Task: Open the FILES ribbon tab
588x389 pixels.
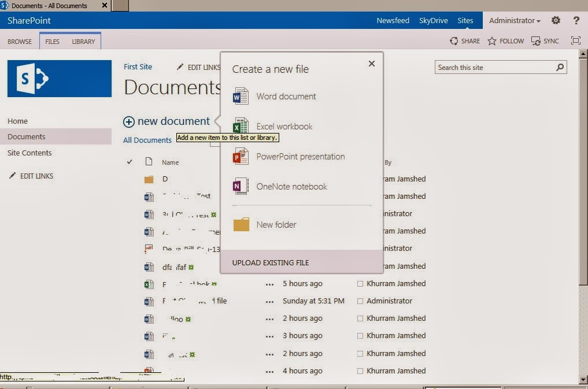Action: point(52,41)
